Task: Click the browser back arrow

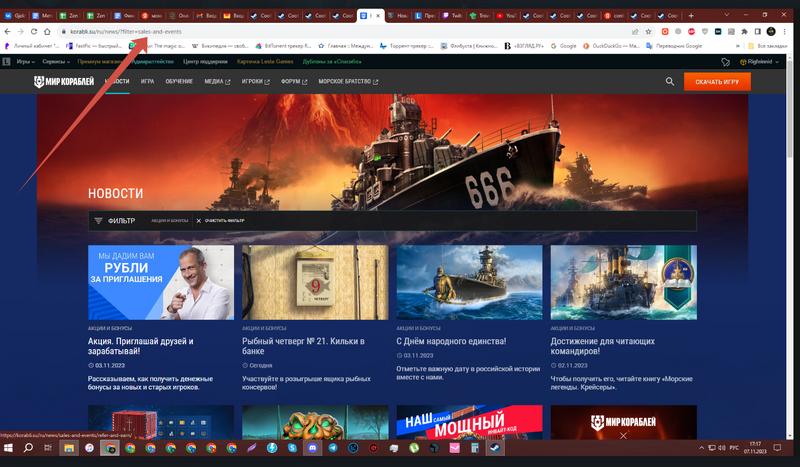Action: [x=7, y=32]
